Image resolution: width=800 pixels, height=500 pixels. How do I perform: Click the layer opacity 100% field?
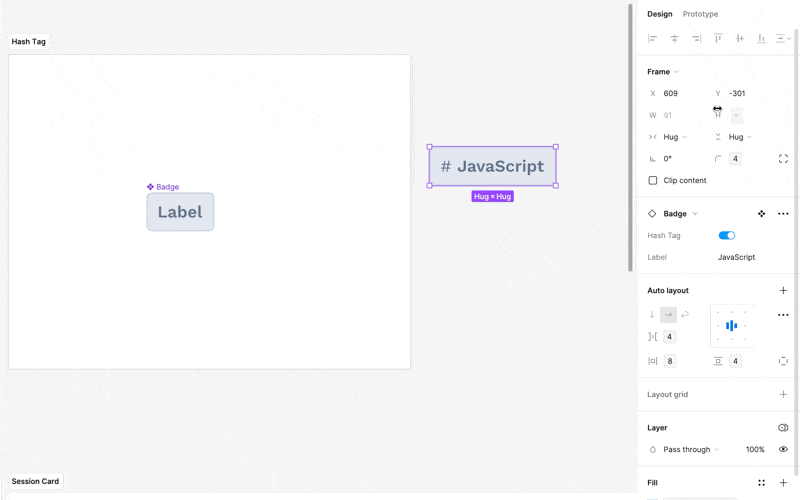[x=755, y=449]
